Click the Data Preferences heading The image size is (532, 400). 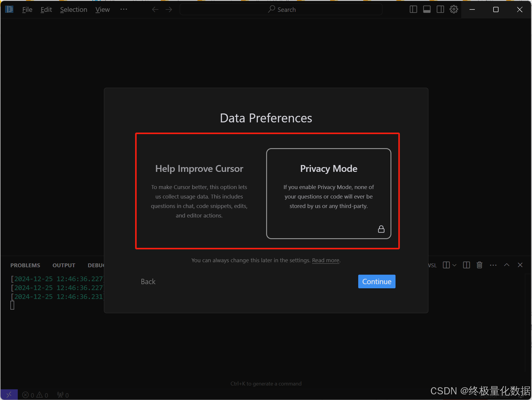click(266, 118)
